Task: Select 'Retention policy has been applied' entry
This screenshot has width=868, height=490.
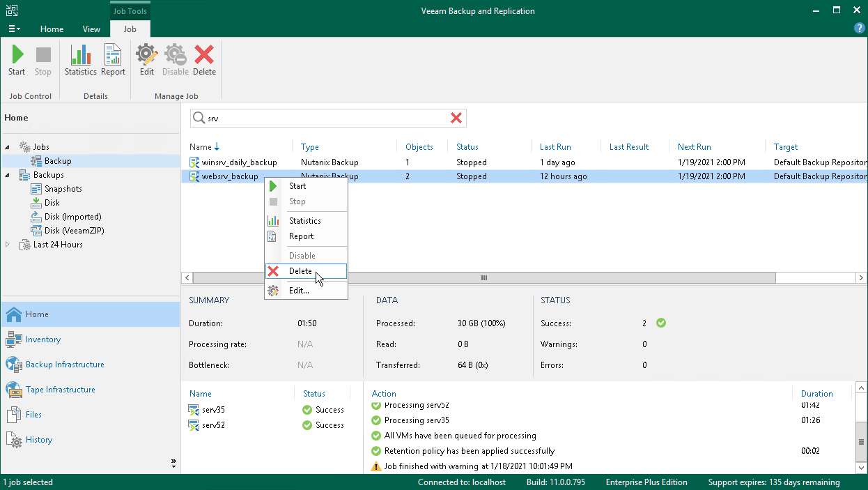Action: click(470, 451)
